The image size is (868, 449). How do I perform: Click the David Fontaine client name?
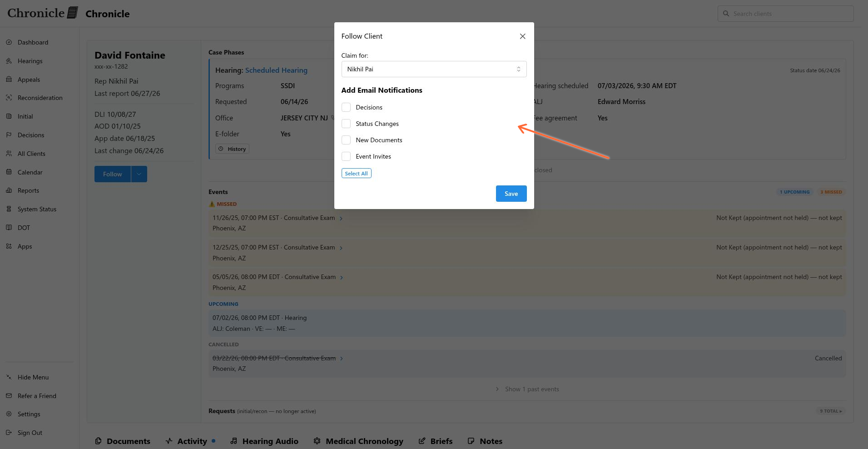point(130,55)
